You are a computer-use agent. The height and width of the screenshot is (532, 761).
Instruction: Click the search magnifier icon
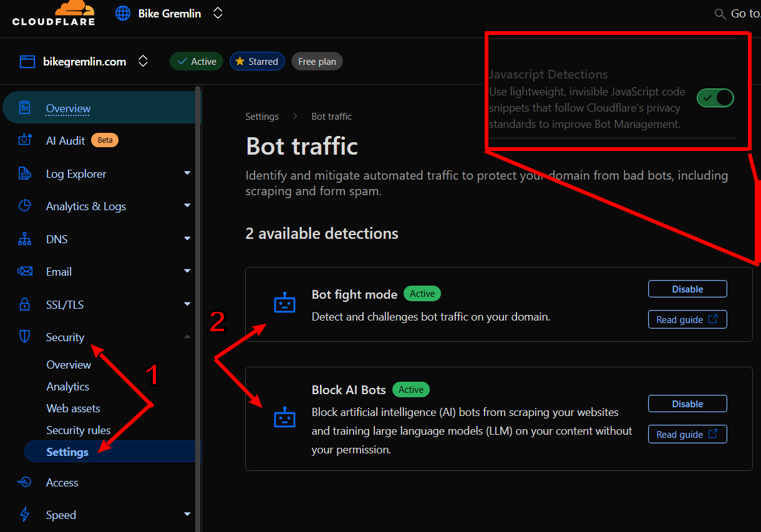tap(720, 14)
